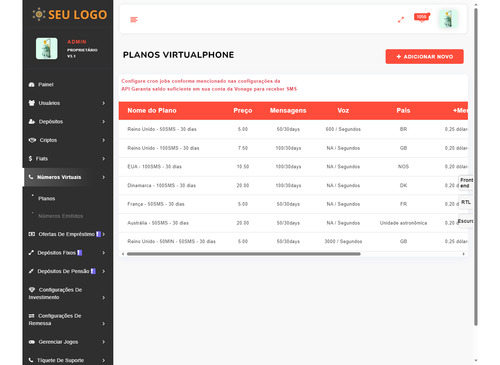Select Configurações De Investimento menu item
500x365 pixels.
point(68,293)
